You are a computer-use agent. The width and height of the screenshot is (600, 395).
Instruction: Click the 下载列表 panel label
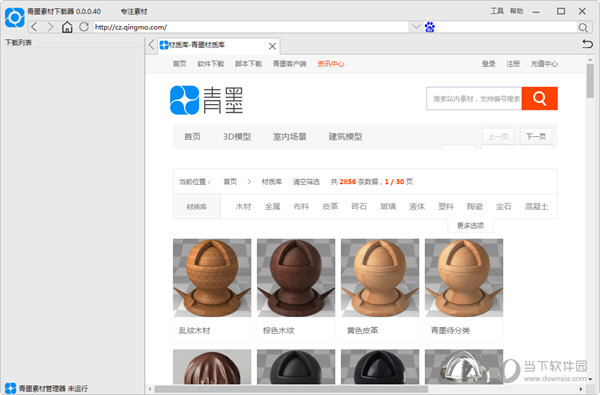(18, 42)
